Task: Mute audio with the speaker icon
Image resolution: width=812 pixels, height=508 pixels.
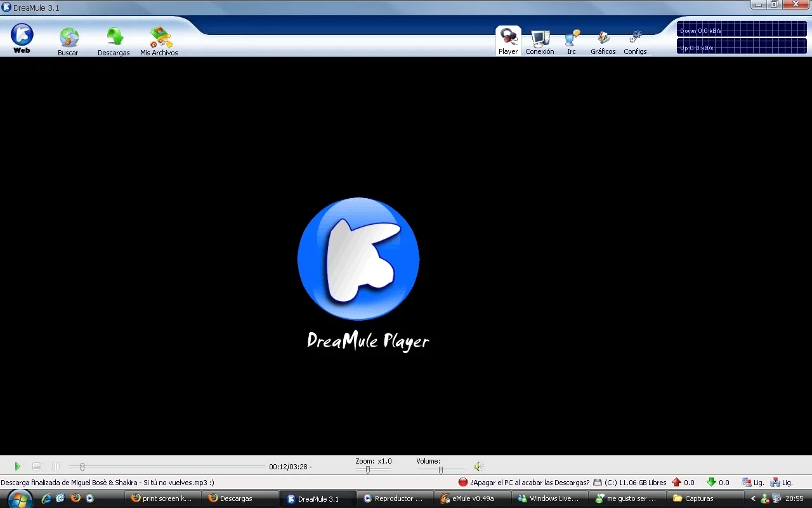Action: [478, 467]
